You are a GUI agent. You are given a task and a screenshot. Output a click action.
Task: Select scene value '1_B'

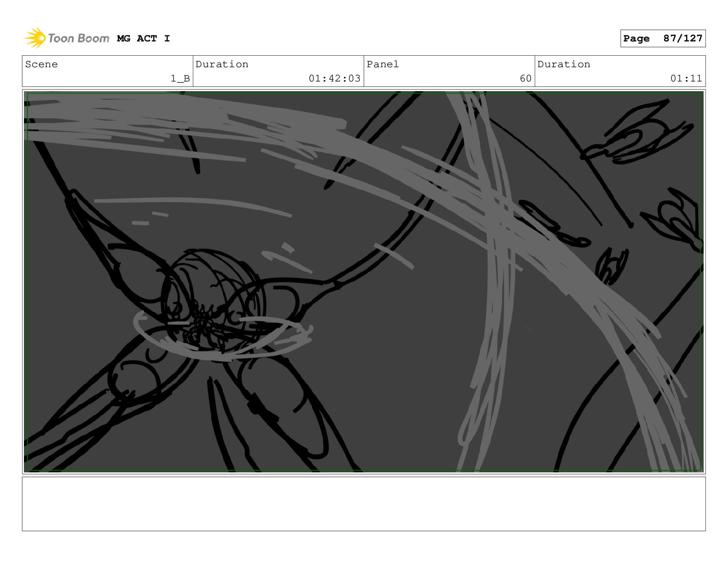[x=180, y=79]
